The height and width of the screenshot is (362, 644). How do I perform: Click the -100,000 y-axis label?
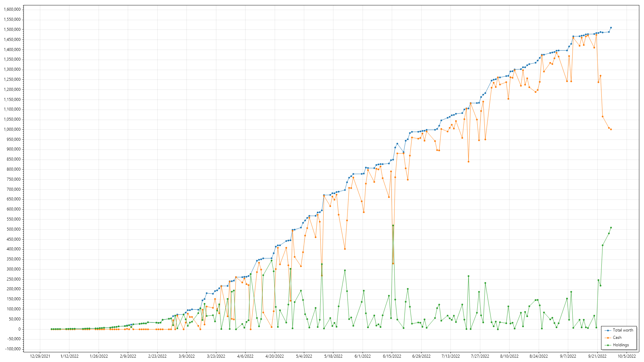pyautogui.click(x=13, y=349)
